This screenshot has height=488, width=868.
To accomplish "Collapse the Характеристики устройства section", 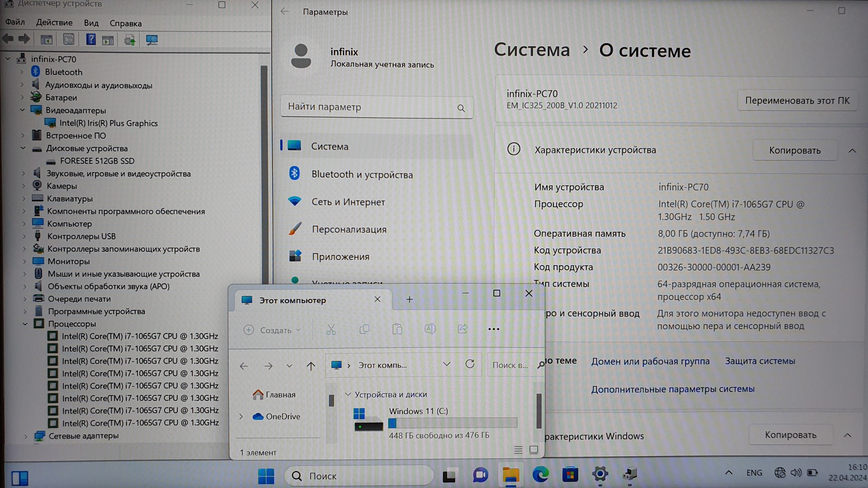I will tap(852, 151).
